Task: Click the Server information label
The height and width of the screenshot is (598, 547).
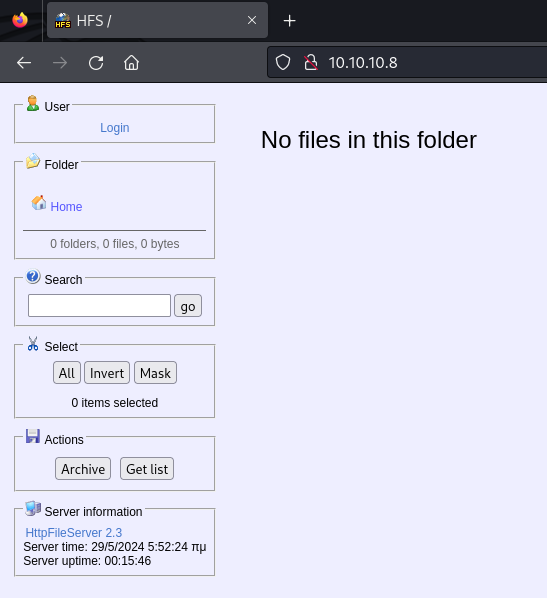Action: coord(93,511)
